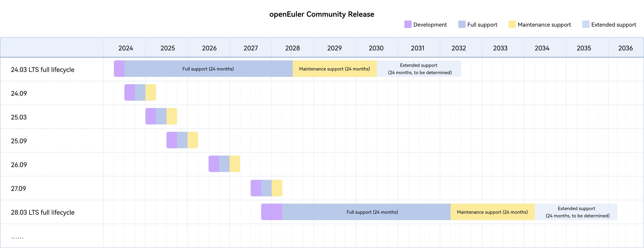The width and height of the screenshot is (644, 248).
Task: Click the 2024 year column header
Action: [126, 48]
